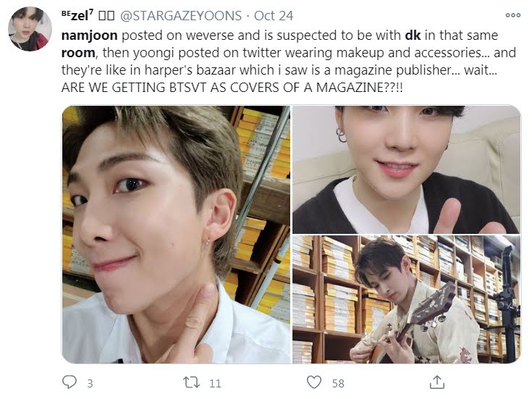Click the retweet count of 11

(x=215, y=383)
